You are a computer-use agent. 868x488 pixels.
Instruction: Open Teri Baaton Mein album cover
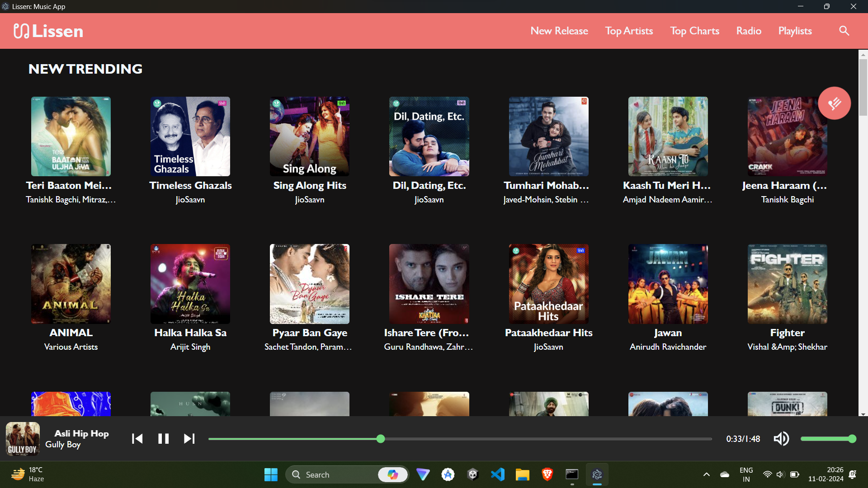[x=71, y=136]
